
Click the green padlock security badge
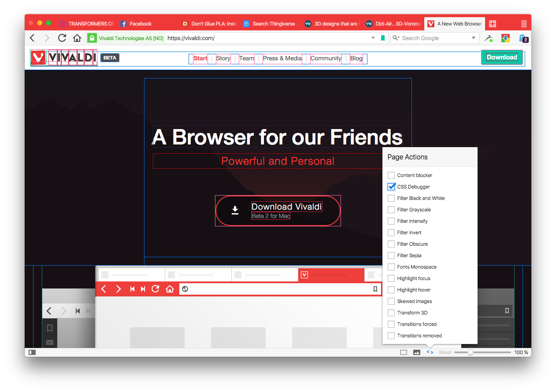pyautogui.click(x=92, y=38)
